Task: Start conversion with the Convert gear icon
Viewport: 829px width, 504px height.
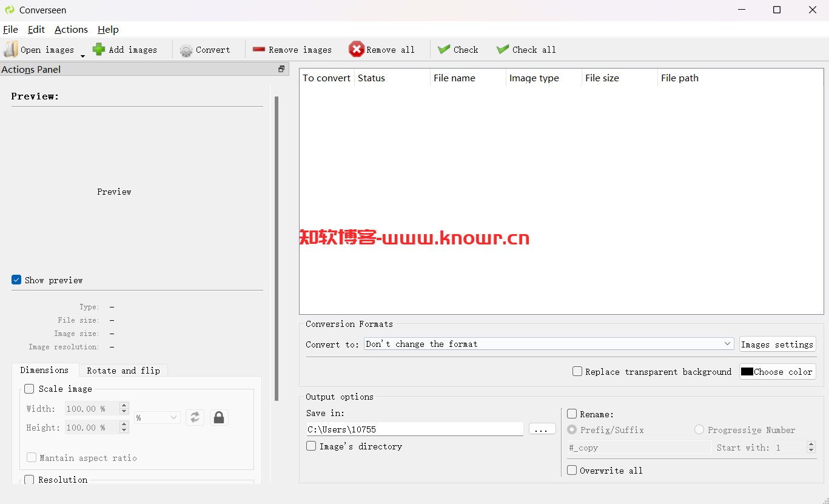Action: click(x=186, y=50)
